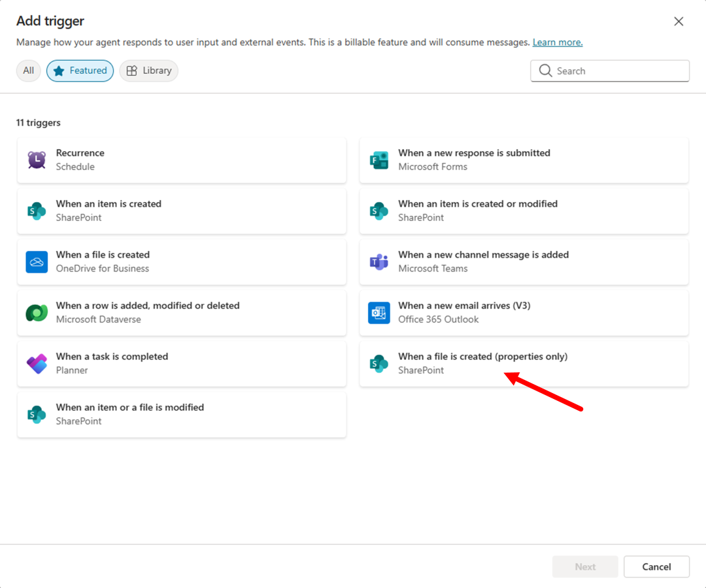Image resolution: width=706 pixels, height=588 pixels.
Task: Click the Recurrence alarm clock icon
Action: pyautogui.click(x=37, y=160)
